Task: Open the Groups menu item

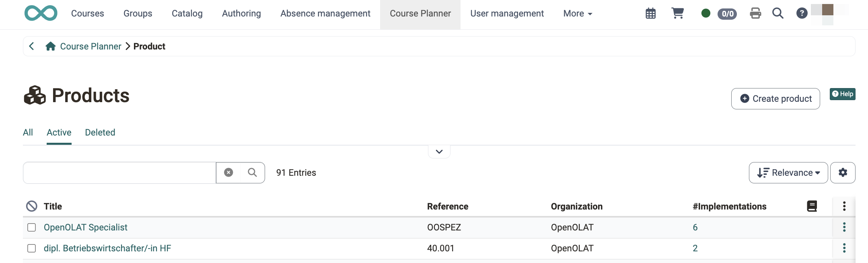Action: (x=138, y=14)
